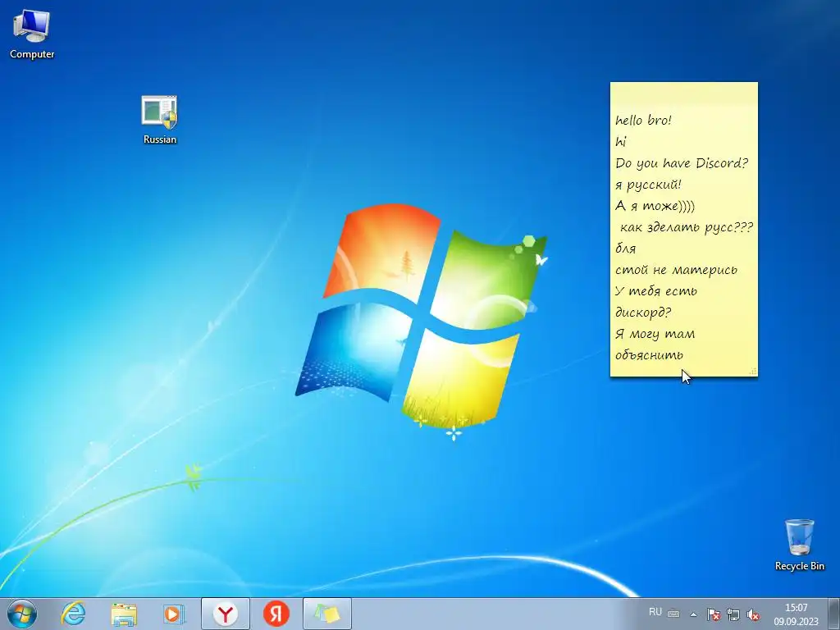The width and height of the screenshot is (840, 630).
Task: Open the network status tray icon
Action: [733, 614]
